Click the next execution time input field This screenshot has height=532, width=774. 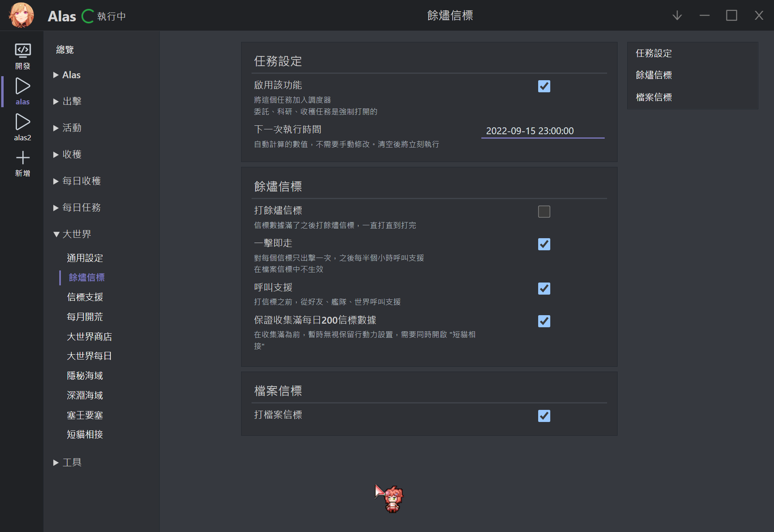542,131
